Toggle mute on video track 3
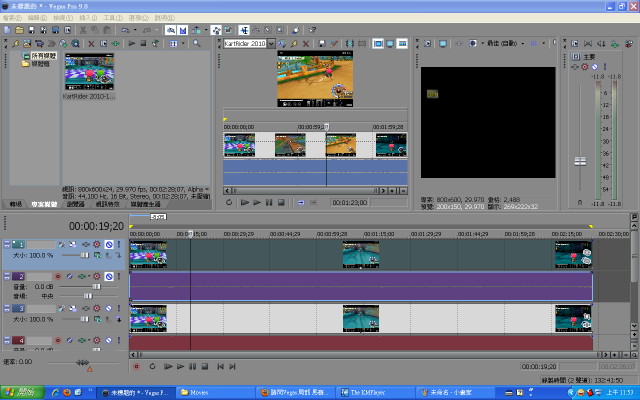The image size is (640, 400). pyautogui.click(x=109, y=308)
